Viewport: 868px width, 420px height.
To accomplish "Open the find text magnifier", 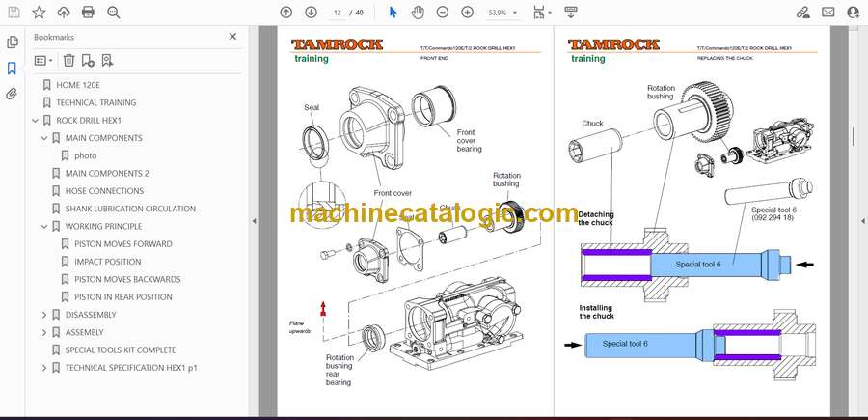I will point(114,13).
